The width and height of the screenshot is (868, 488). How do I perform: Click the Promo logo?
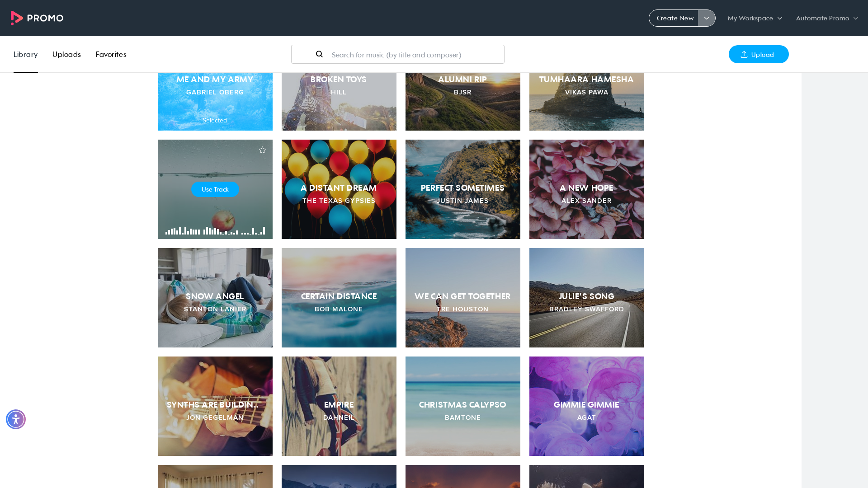(37, 18)
